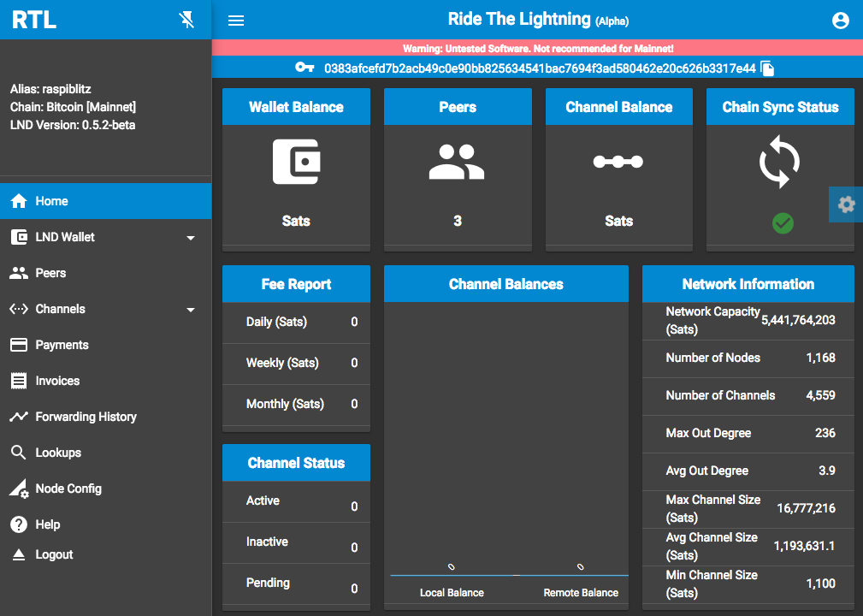Click the Monthly (Sats) fee row
863x616 pixels.
pyautogui.click(x=296, y=404)
